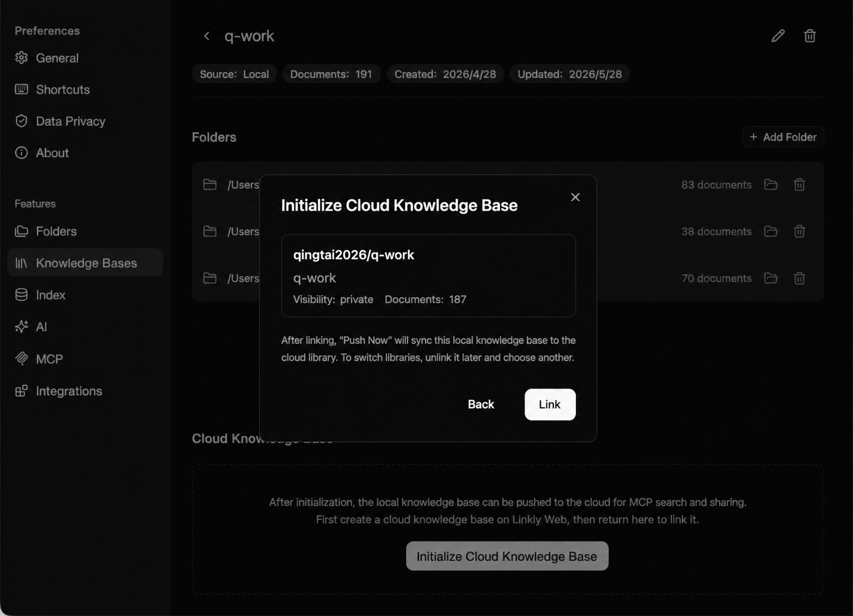The height and width of the screenshot is (616, 853).
Task: Click the Back button in dialog
Action: [481, 405]
